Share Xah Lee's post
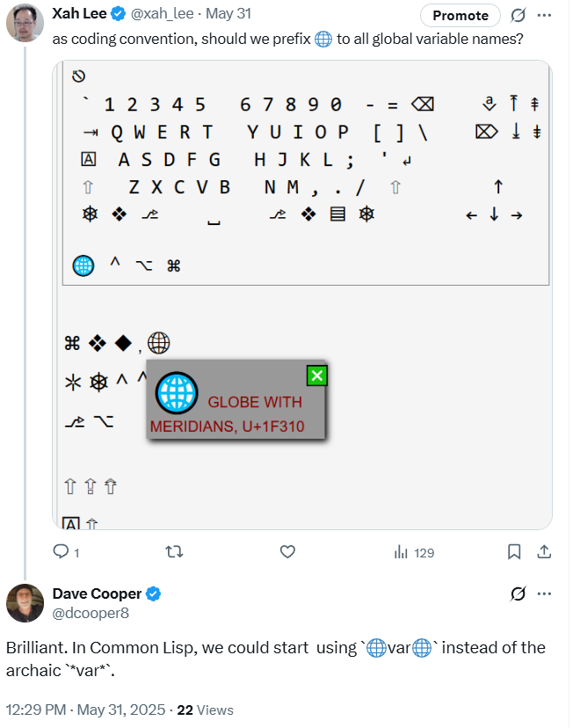The width and height of the screenshot is (573, 728). click(x=544, y=552)
